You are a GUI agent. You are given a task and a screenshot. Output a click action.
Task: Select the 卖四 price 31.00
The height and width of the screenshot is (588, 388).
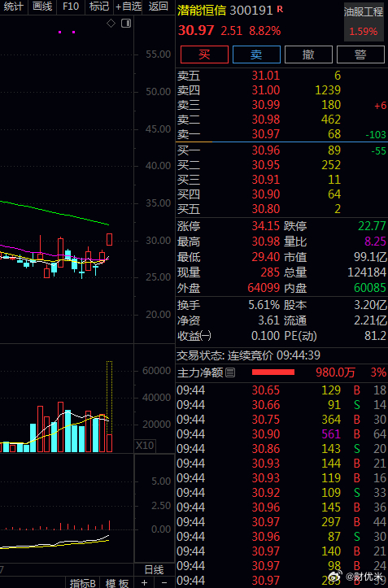click(266, 90)
